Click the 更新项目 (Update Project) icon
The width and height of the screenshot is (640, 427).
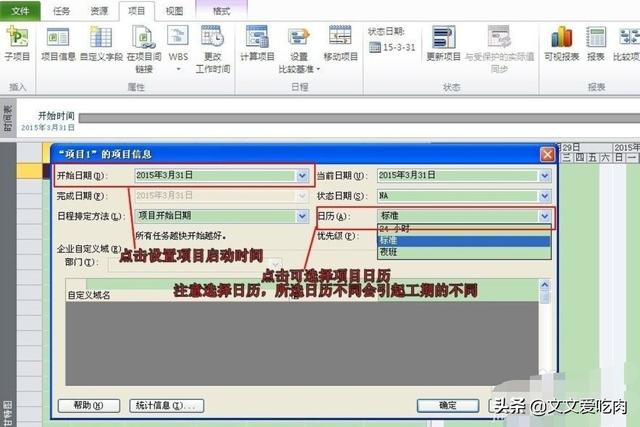click(443, 41)
